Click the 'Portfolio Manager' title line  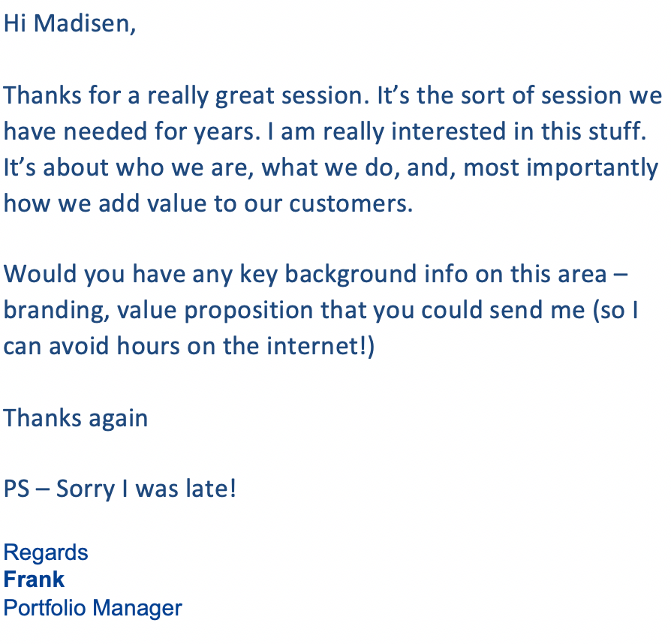click(x=93, y=608)
